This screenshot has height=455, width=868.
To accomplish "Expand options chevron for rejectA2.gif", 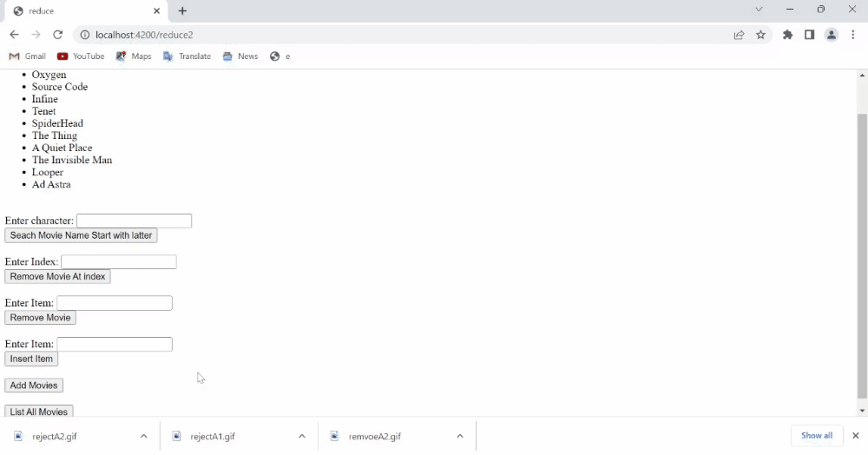I will (144, 436).
